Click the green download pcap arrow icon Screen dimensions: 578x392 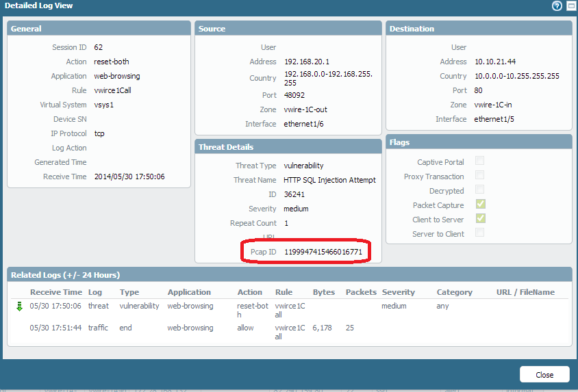coord(20,306)
